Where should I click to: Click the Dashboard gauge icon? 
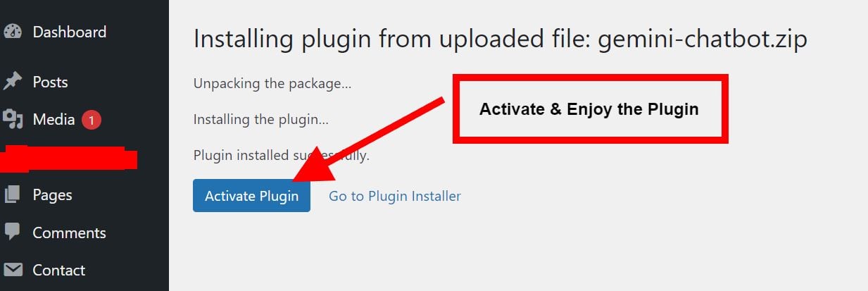[13, 32]
